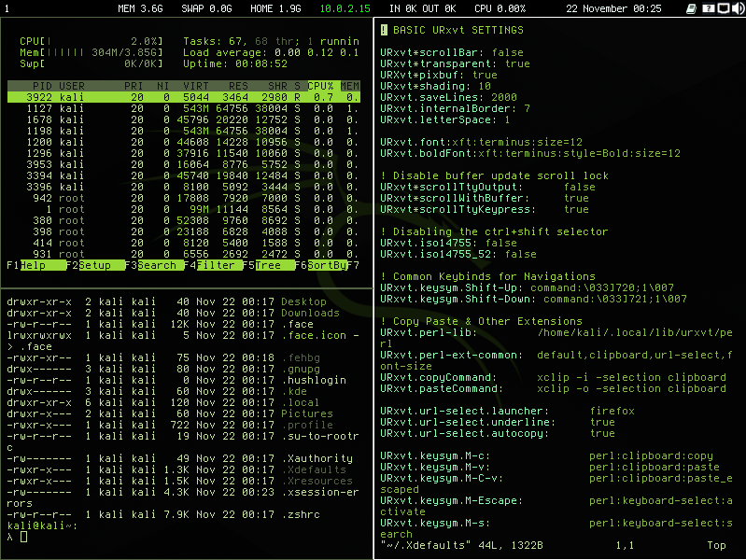Select htop process row PID 1200
This screenshot has height=560, width=746.
tap(184, 142)
